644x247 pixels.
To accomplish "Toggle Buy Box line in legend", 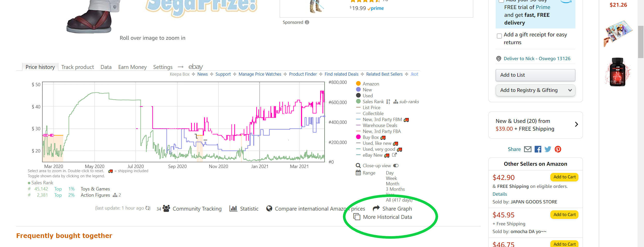I will [x=367, y=137].
